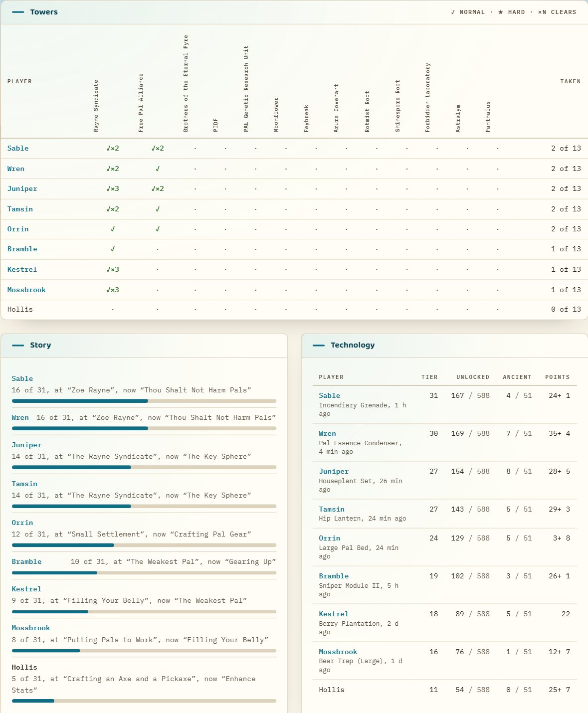Screen dimensions: 588x713
Task: Click Orrin's story progress bar
Action: pyautogui.click(x=144, y=545)
